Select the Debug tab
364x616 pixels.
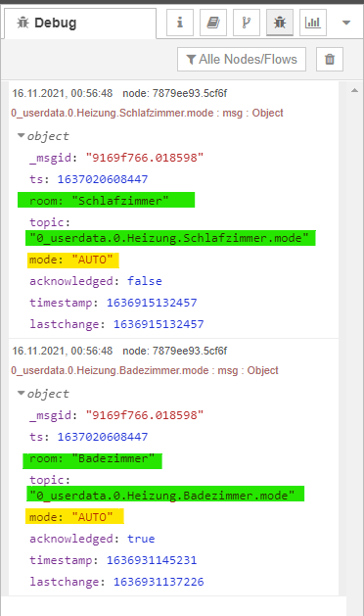tap(80, 24)
